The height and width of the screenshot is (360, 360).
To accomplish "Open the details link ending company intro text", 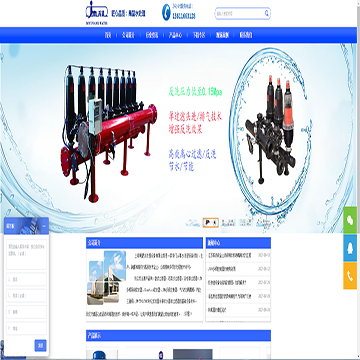I will click(189, 314).
